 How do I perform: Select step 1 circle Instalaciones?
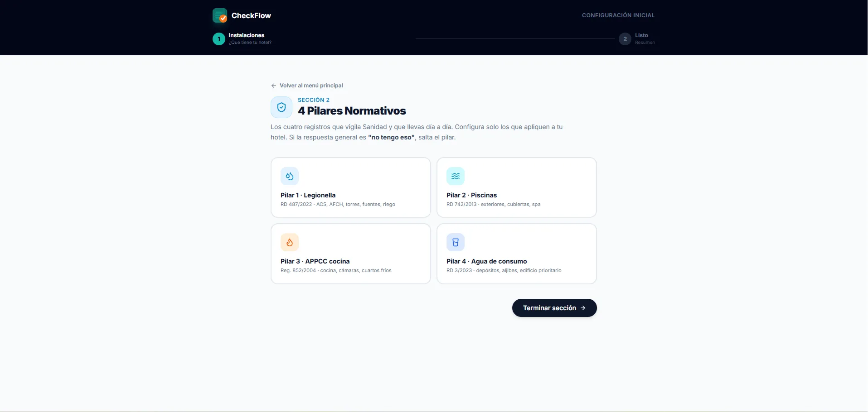point(219,39)
